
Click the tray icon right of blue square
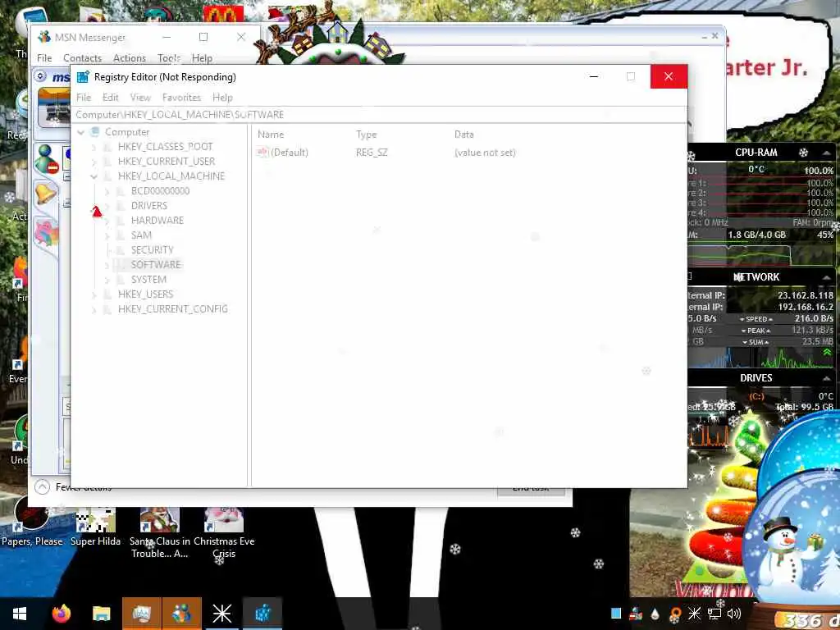(x=636, y=614)
